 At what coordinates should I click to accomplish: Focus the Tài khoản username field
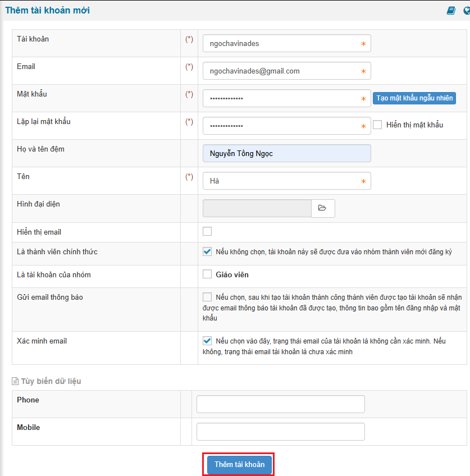pos(281,43)
